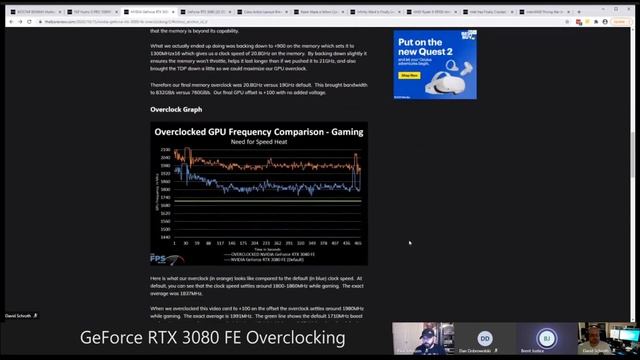Image resolution: width=640 pixels, height=360 pixels.
Task: Click the David Schroth presenter name label
Action: [x=18, y=316]
